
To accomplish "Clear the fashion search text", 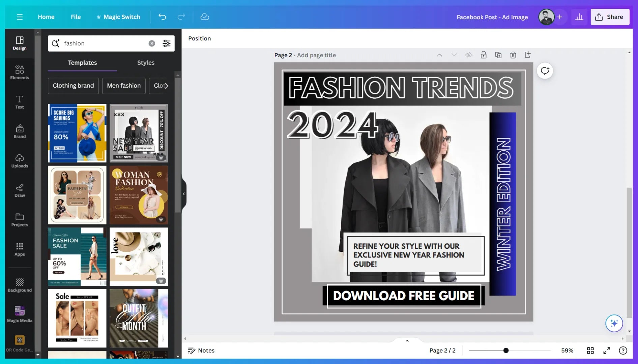I will pos(152,43).
